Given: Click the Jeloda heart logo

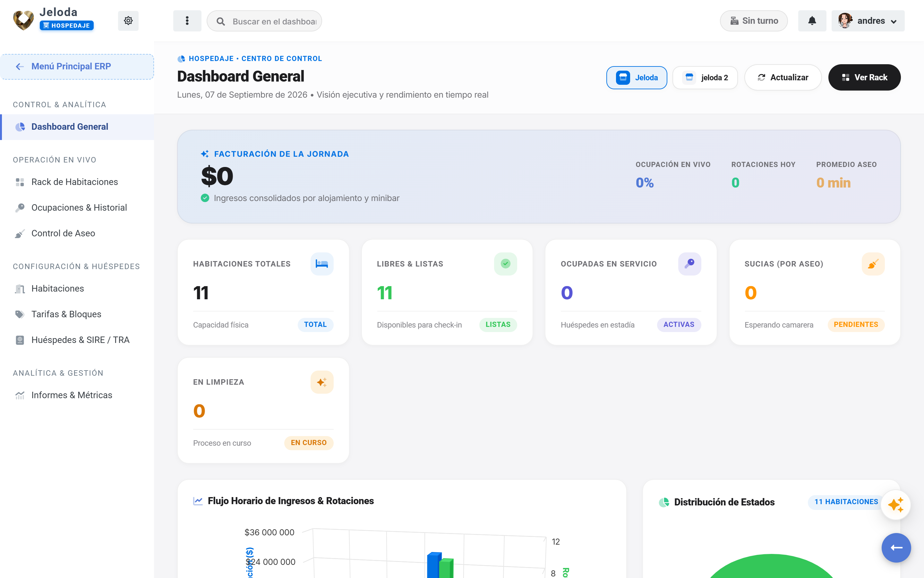Looking at the screenshot, I should click(23, 20).
